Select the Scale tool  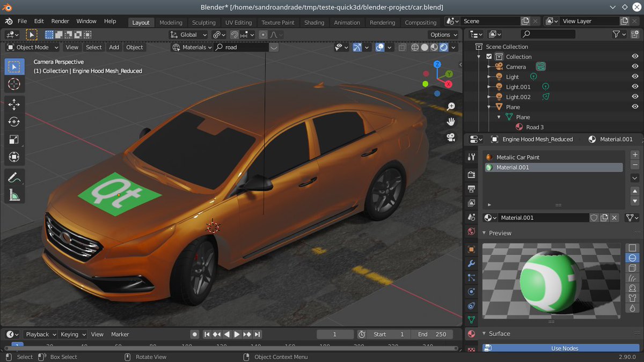point(14,140)
